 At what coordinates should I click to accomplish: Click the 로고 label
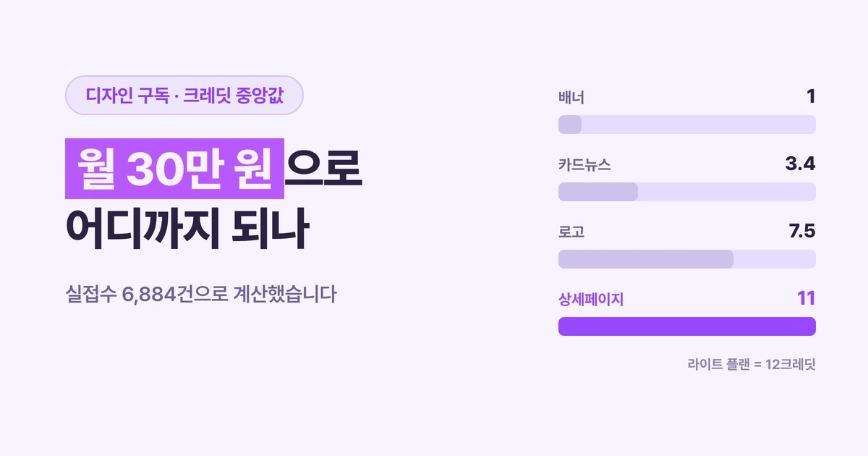571,232
